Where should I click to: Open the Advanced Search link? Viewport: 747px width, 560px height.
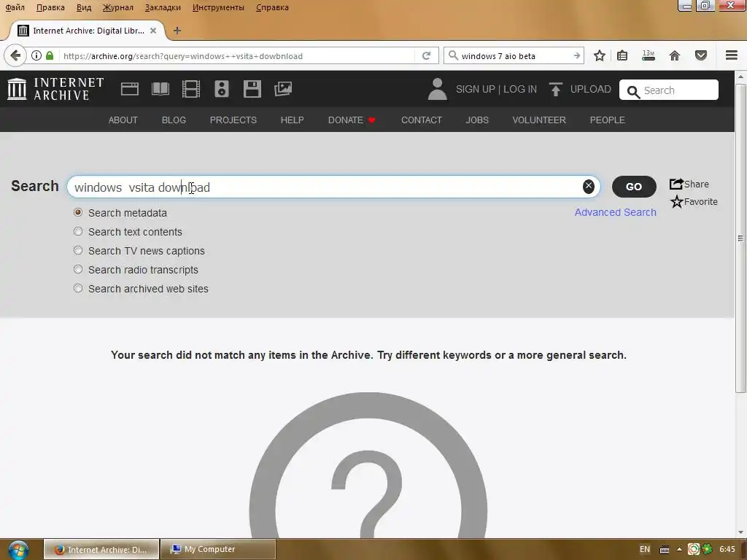[616, 212]
